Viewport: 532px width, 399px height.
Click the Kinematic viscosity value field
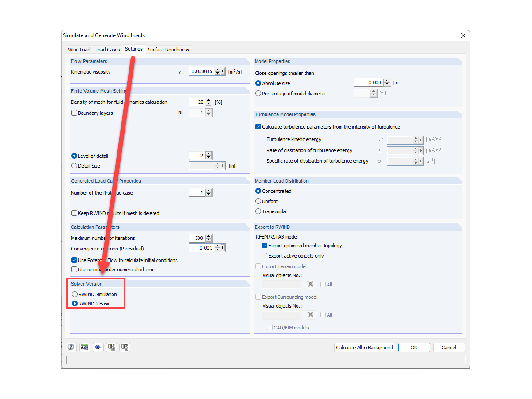coord(202,71)
